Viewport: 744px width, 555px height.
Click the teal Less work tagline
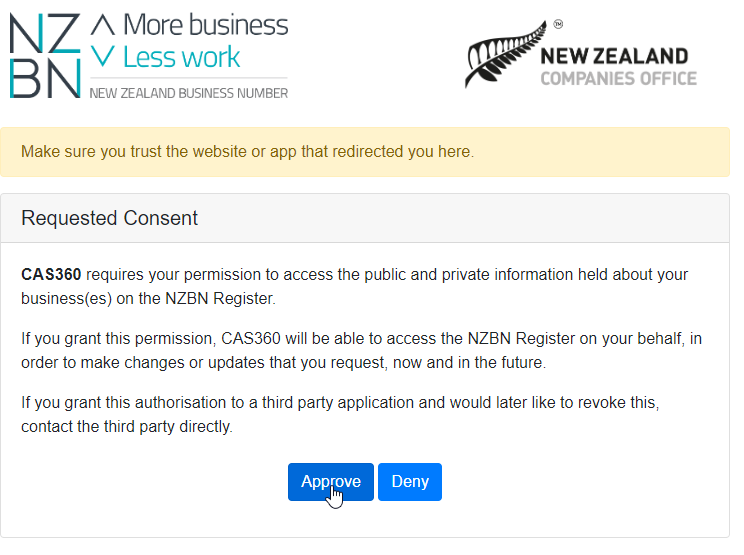[182, 57]
